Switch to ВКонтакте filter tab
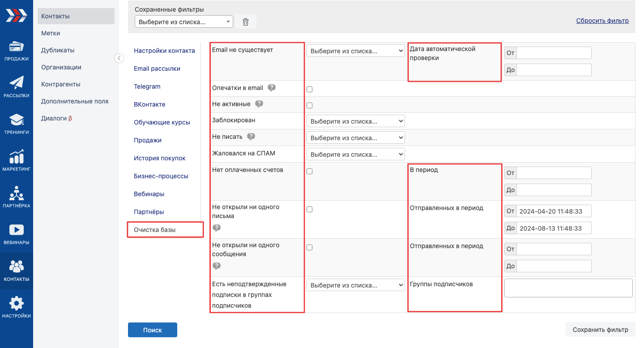This screenshot has width=644, height=348. click(149, 104)
